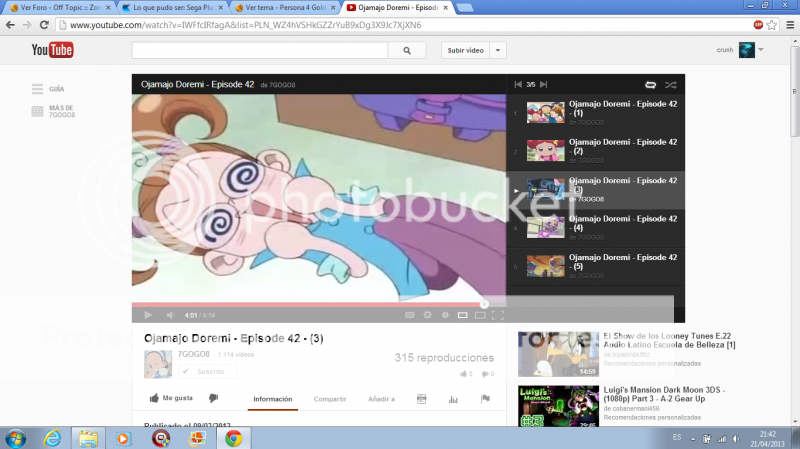Image resolution: width=800 pixels, height=449 pixels.
Task: Switch to large player size
Action: click(480, 315)
